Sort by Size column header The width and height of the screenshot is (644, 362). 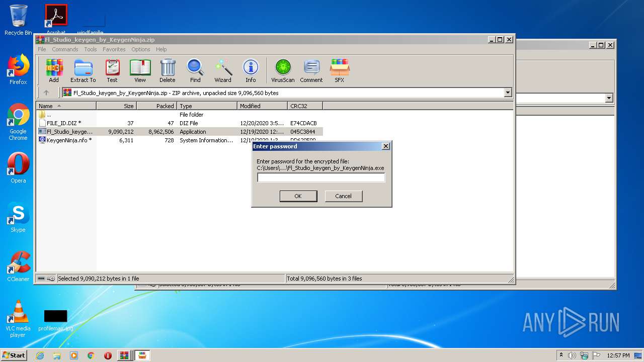pos(116,106)
